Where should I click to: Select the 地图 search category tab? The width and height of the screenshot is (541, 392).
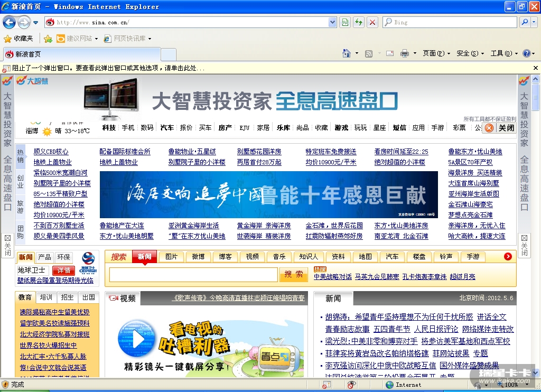pos(365,256)
